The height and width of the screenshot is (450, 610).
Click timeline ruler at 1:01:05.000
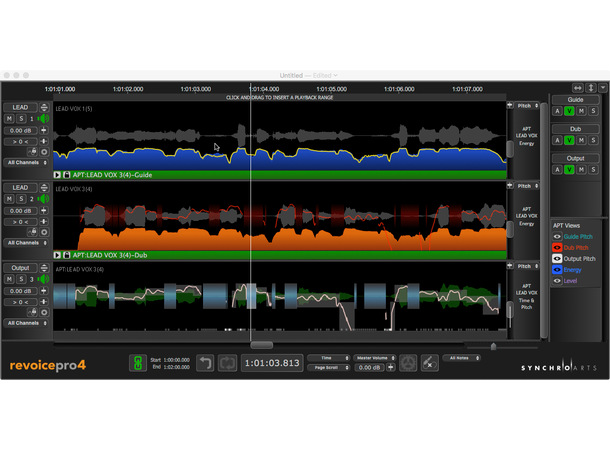point(331,89)
